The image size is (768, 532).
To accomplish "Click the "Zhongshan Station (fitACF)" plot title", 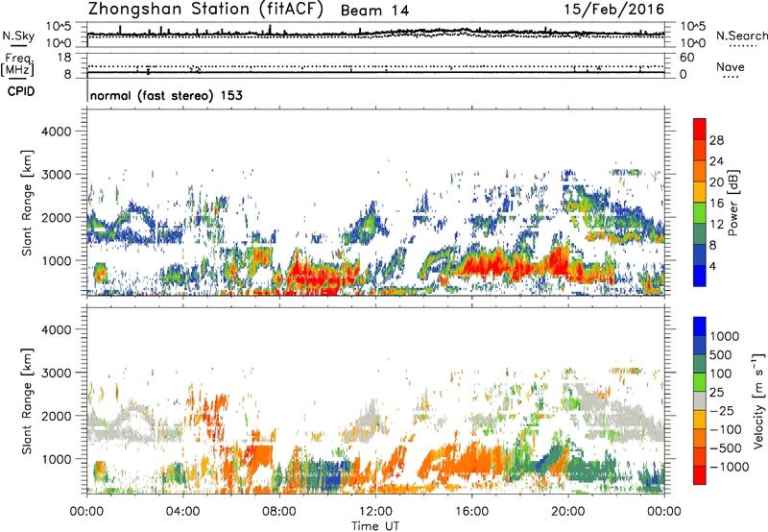I will coord(205,10).
